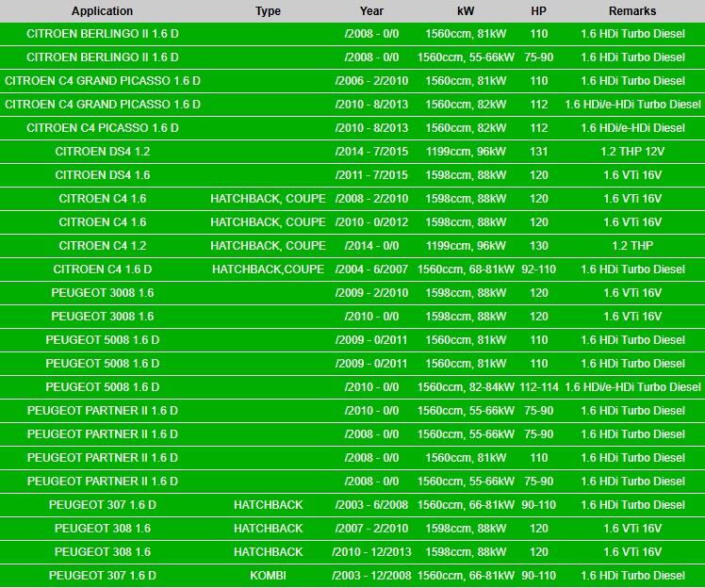Click the Remarks column header

click(632, 11)
